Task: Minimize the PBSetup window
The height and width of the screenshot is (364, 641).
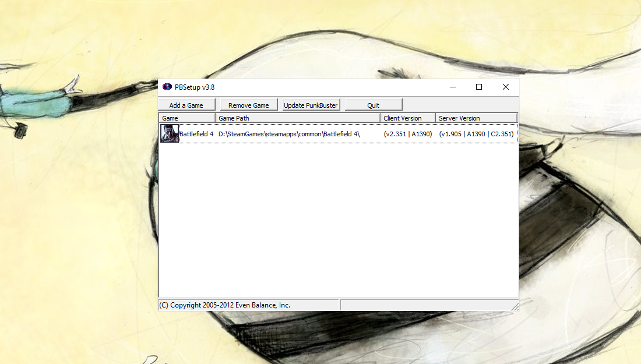Action: 453,87
